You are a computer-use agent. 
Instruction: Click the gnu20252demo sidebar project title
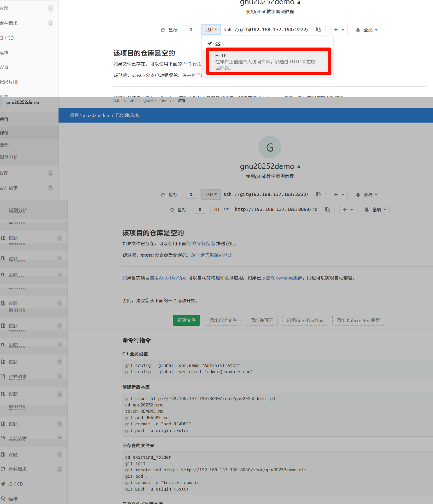tap(22, 102)
